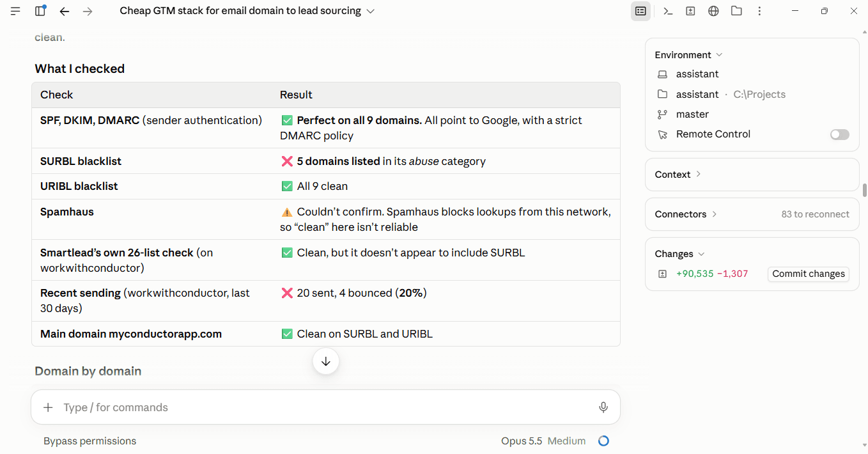Screen dimensions: 868x454
Task: Open the three-dot more options menu
Action: coord(759,11)
